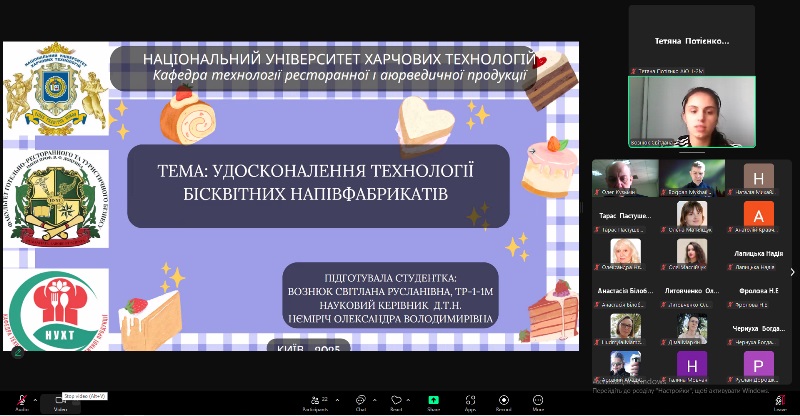Select the Чернуха Богда... tile
This screenshot has height=416, width=800.
758,329
